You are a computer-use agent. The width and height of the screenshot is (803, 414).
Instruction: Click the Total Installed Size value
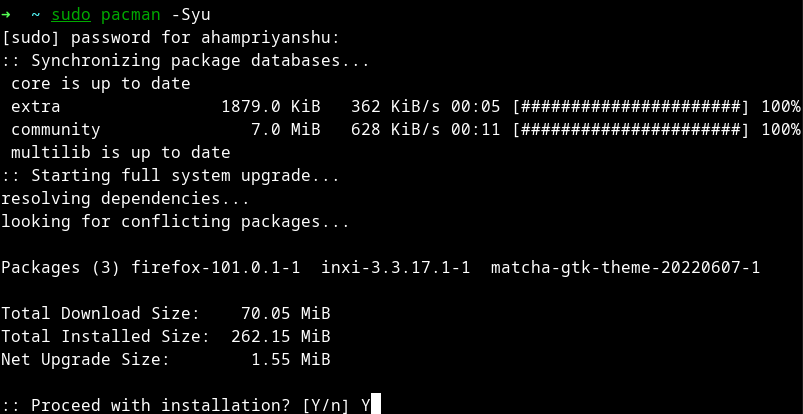(x=281, y=336)
